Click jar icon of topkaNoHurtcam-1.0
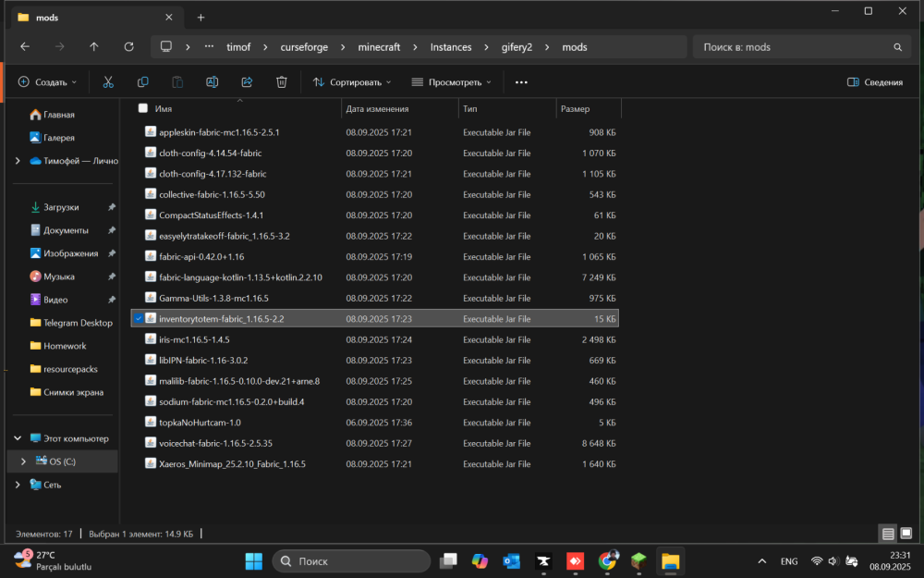The width and height of the screenshot is (924, 578). pyautogui.click(x=151, y=423)
